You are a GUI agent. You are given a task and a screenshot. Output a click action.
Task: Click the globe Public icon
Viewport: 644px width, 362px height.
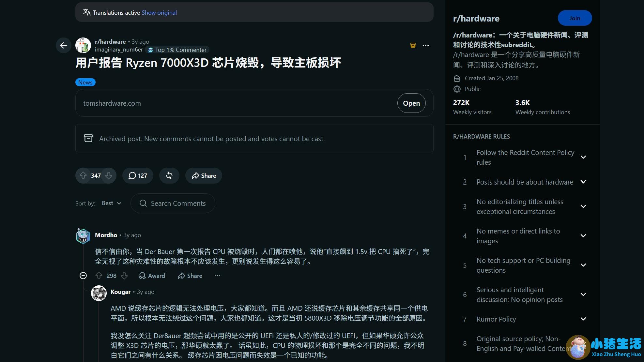tap(457, 89)
